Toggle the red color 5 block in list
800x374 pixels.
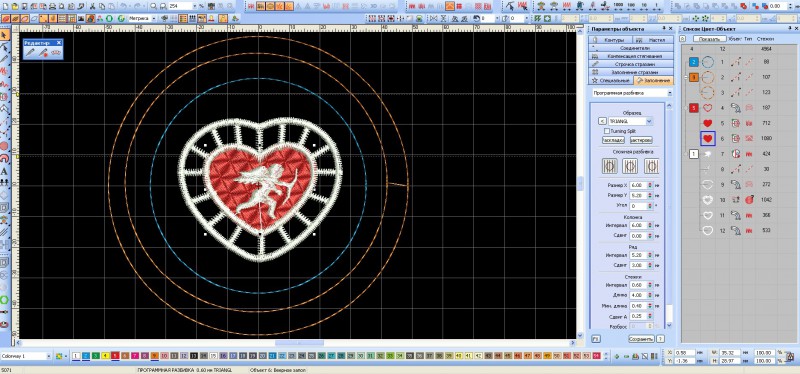coord(693,108)
